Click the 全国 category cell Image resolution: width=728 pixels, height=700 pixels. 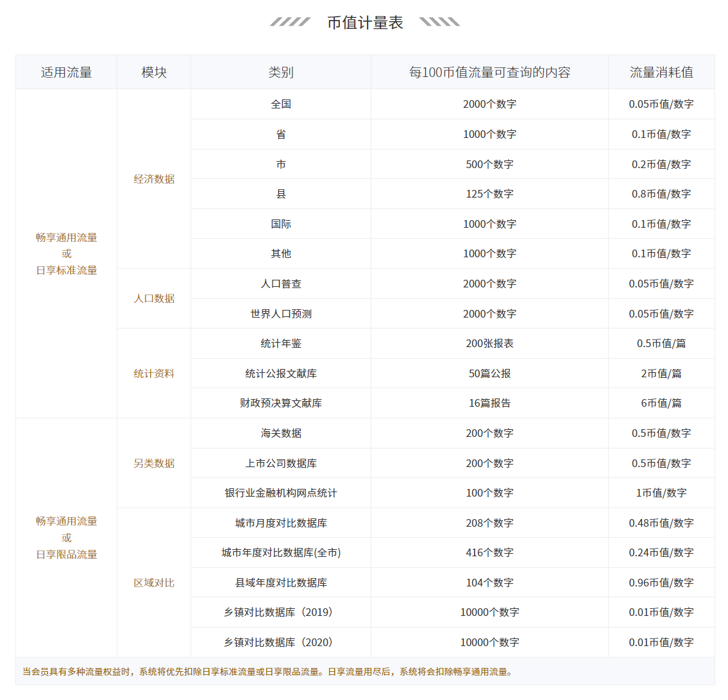281,104
